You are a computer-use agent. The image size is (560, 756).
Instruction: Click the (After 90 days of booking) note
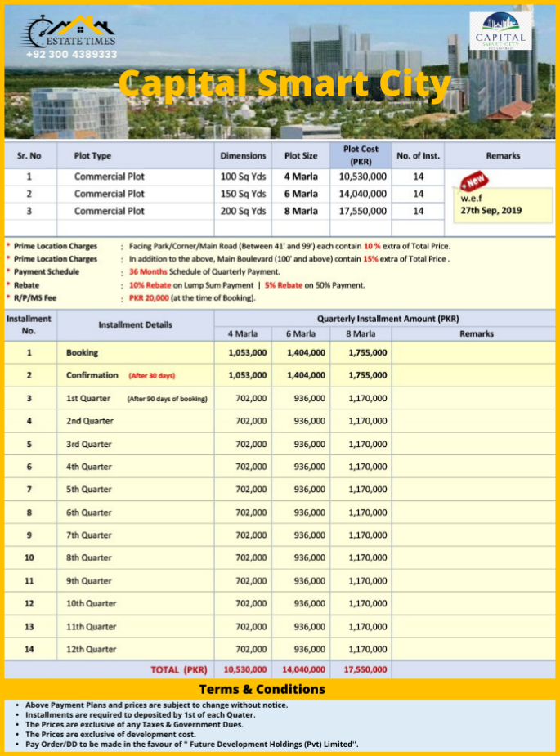coord(167,399)
